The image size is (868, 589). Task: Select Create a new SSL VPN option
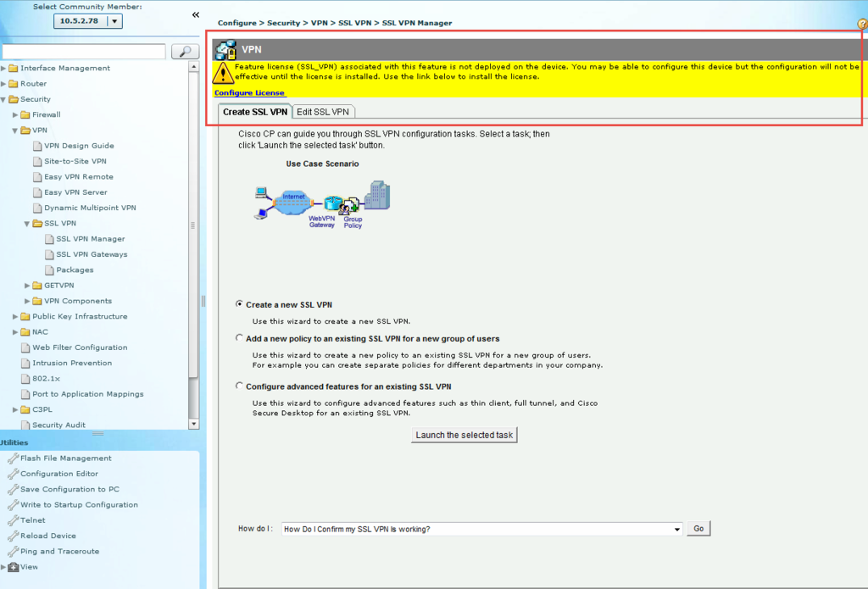pos(239,304)
